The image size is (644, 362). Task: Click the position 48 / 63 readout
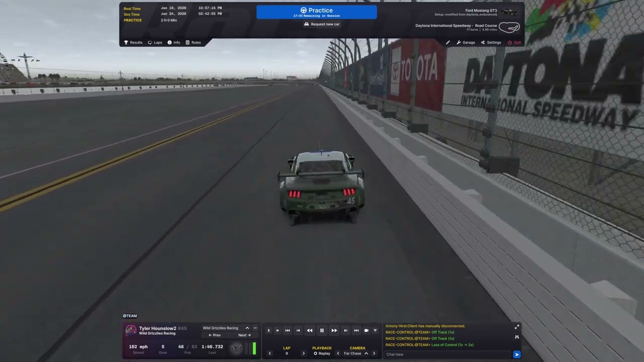tap(187, 346)
